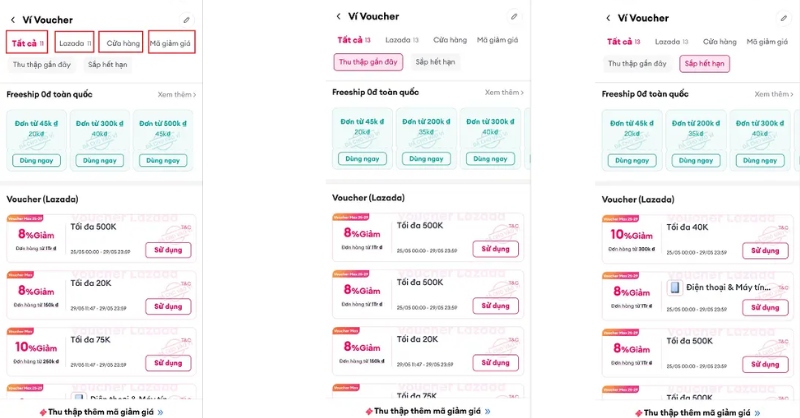Switch to the Lazada tab on the left screen
The image size is (800, 418).
click(75, 43)
